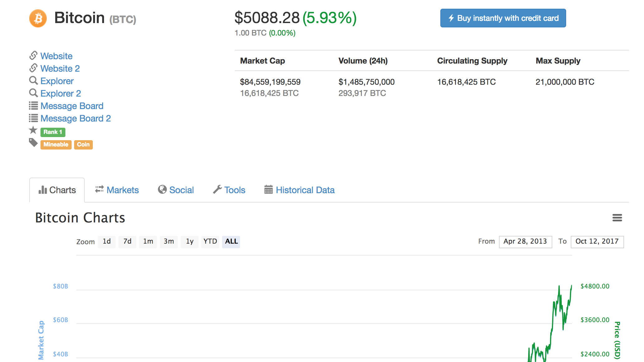Screen dimensions: 644x362
Task: Open the Message Board 2 link
Action: (76, 118)
